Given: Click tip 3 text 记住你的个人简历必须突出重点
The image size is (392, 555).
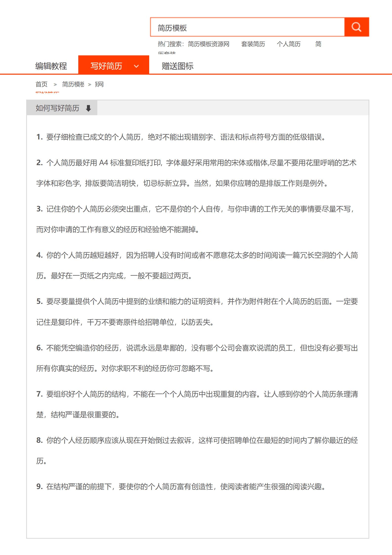Looking at the screenshot, I should tap(97, 209).
